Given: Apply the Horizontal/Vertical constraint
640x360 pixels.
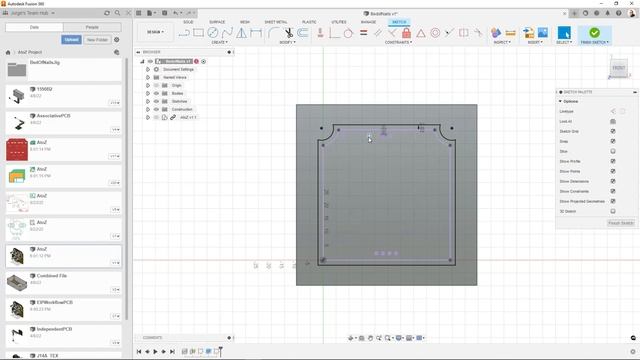Looking at the screenshot, I should (x=320, y=33).
